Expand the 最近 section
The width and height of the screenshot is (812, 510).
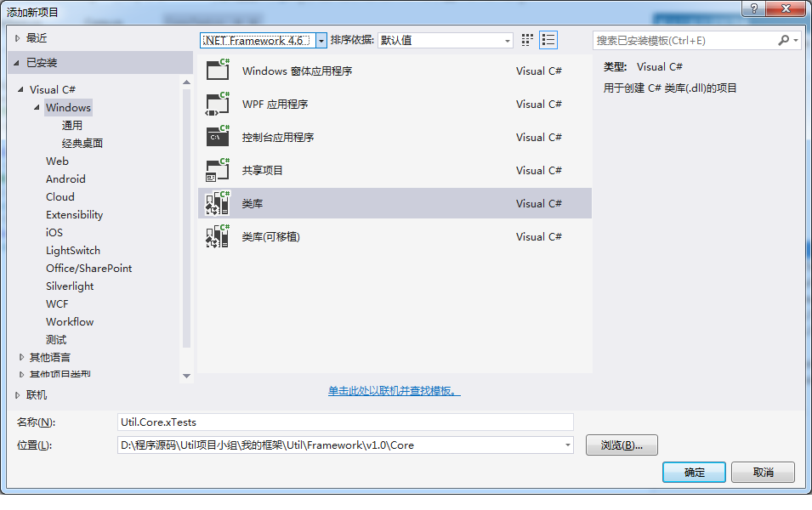pyautogui.click(x=17, y=37)
